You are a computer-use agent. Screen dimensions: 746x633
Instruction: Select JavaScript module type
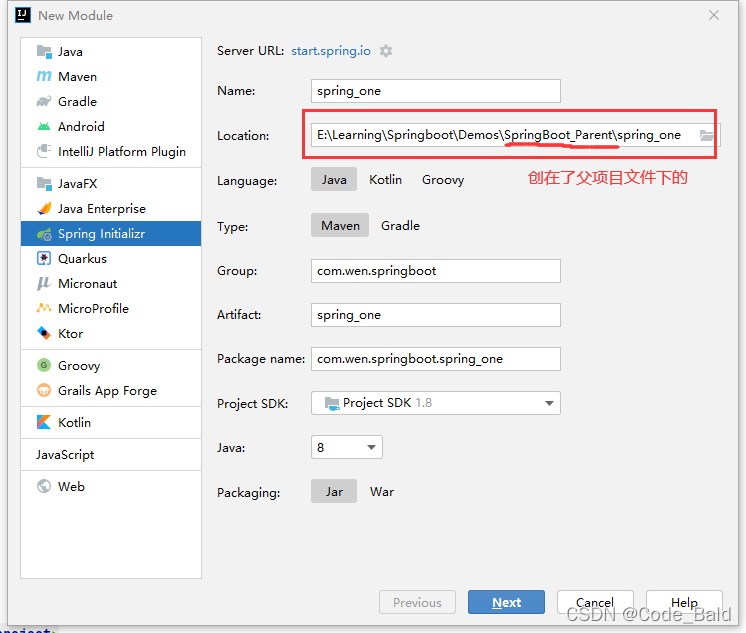click(x=111, y=455)
